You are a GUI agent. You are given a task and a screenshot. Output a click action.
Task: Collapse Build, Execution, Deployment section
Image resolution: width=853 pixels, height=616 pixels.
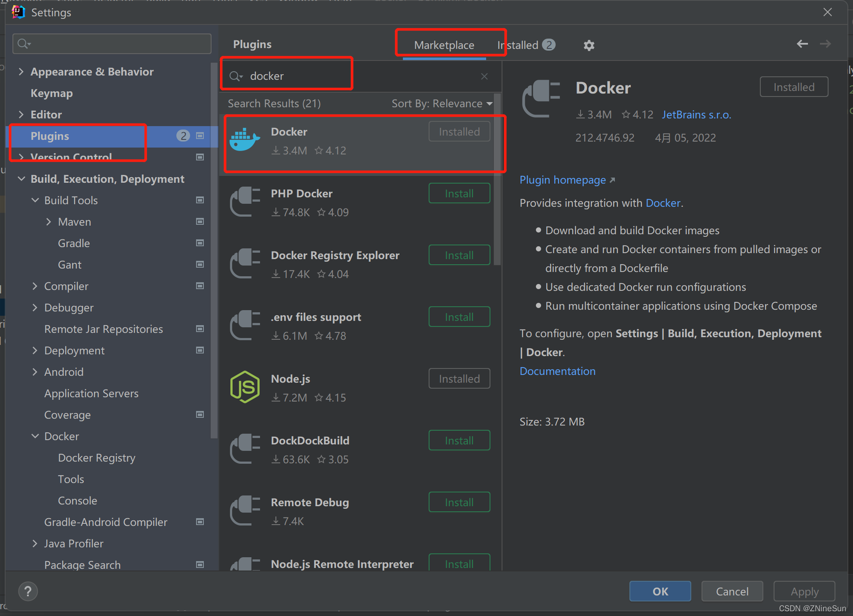tap(21, 179)
